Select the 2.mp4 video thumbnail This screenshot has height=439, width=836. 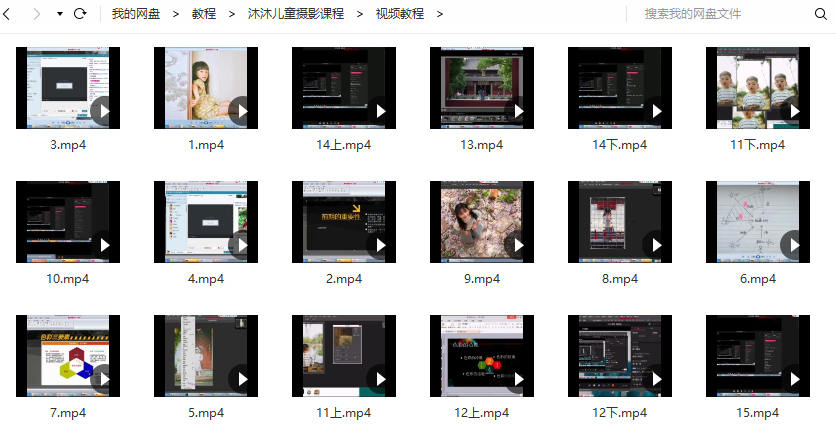[344, 222]
